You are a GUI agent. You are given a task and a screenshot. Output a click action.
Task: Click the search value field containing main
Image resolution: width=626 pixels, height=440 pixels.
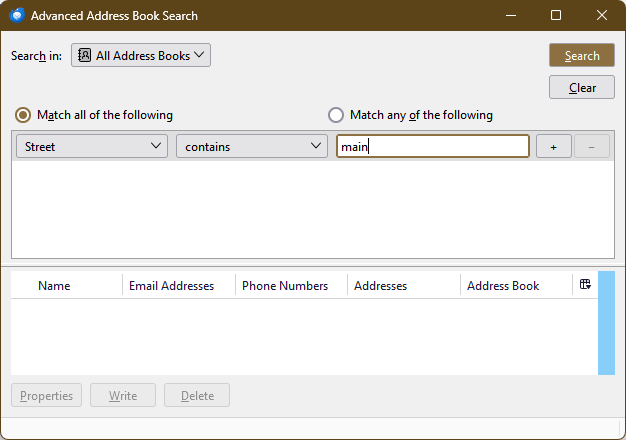pyautogui.click(x=432, y=147)
